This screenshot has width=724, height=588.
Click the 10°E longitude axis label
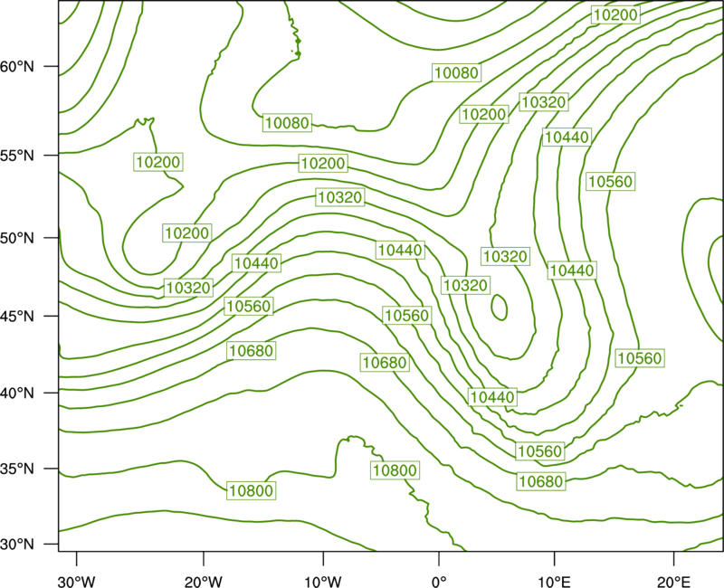(x=554, y=582)
